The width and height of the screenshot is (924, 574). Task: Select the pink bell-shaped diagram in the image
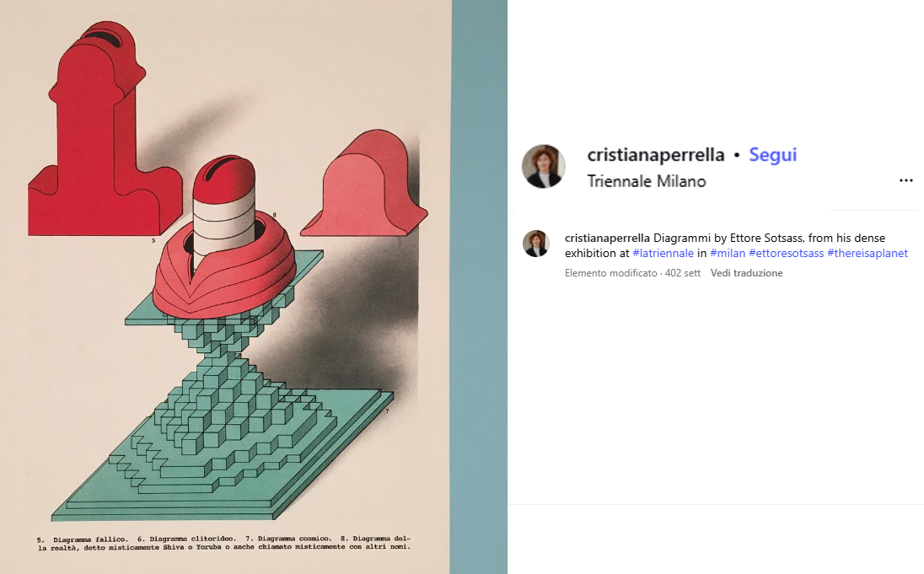[x=365, y=184]
